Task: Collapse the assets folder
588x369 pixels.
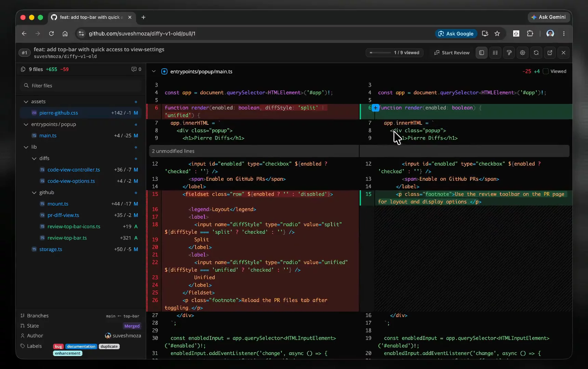Action: pyautogui.click(x=26, y=101)
